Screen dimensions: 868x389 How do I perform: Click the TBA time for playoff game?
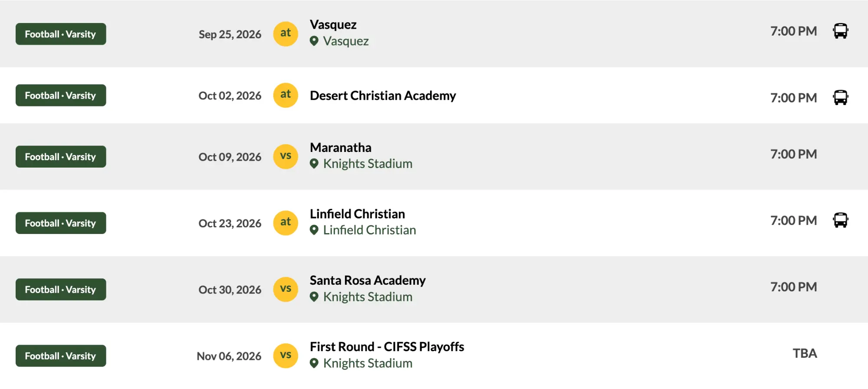pos(805,353)
